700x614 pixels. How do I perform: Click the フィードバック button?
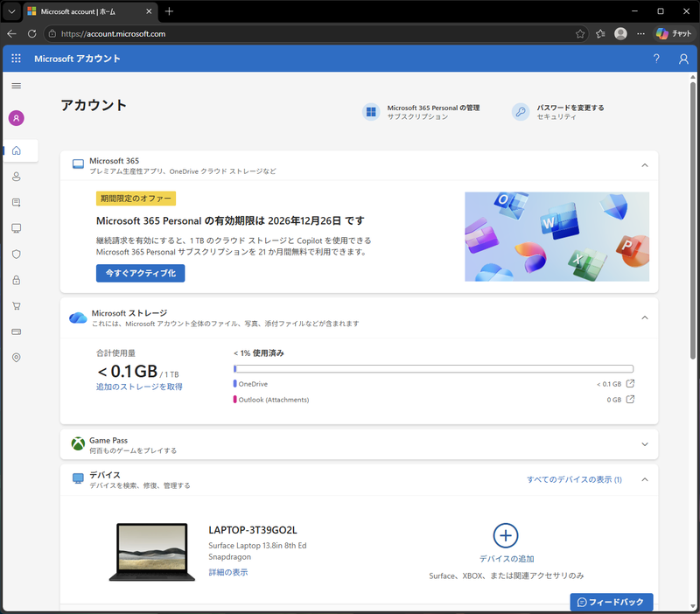tap(611, 602)
